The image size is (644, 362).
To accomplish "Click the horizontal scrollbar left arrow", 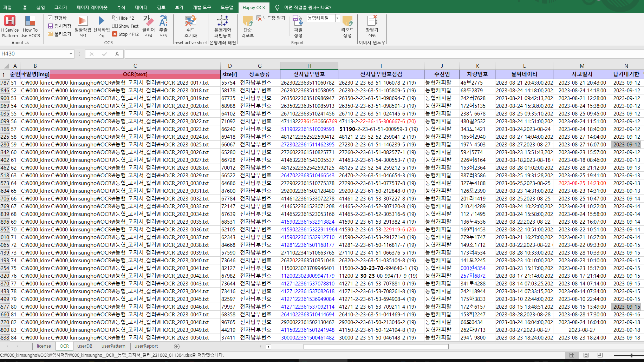I will coord(268,347).
